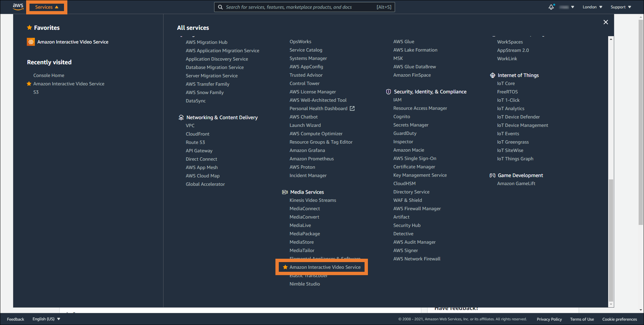The width and height of the screenshot is (644, 325).
Task: Open AWS Migration Hub
Action: 206,42
